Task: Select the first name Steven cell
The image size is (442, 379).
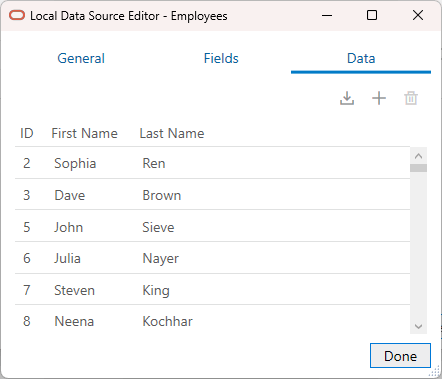Action: click(74, 290)
